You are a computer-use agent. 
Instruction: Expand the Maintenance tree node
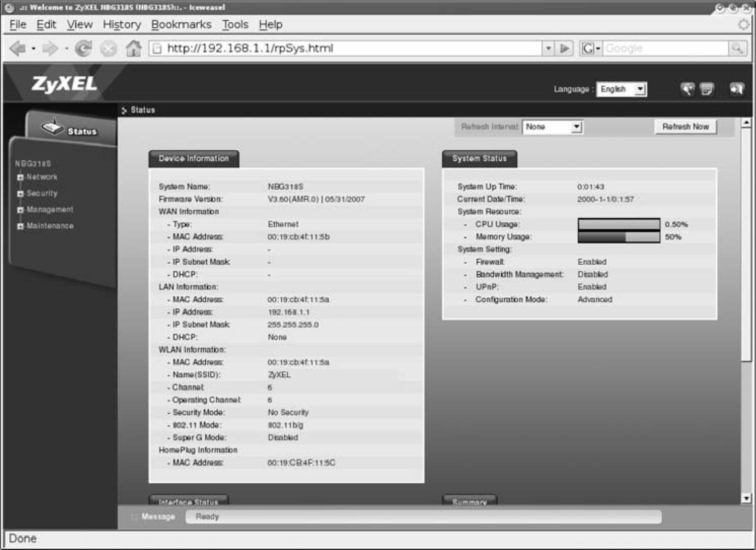tap(20, 226)
